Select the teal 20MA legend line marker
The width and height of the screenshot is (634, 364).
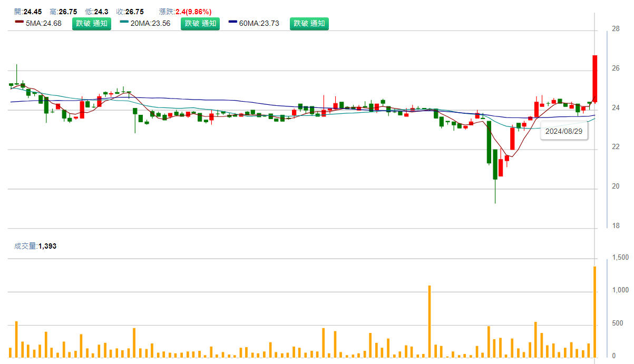tap(124, 22)
